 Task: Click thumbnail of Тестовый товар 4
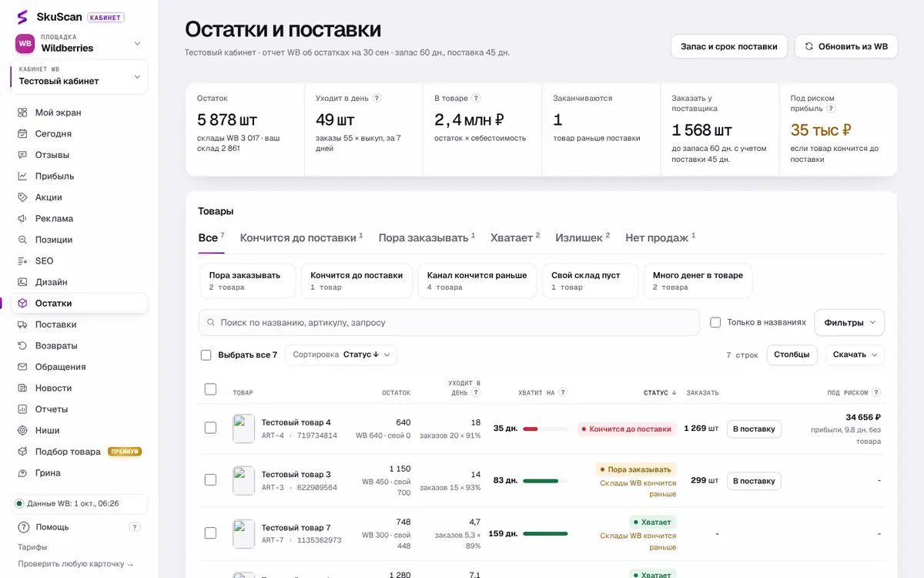pyautogui.click(x=243, y=428)
